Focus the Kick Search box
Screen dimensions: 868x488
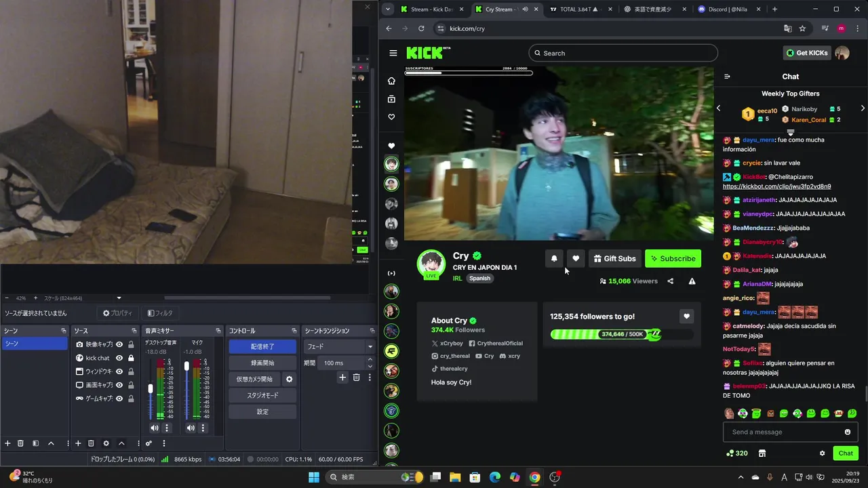(623, 53)
